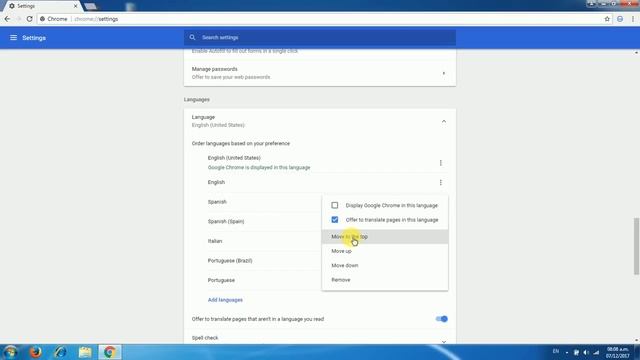Select Move up in the menu
Viewport: 640px width, 360px height.
tap(385, 251)
